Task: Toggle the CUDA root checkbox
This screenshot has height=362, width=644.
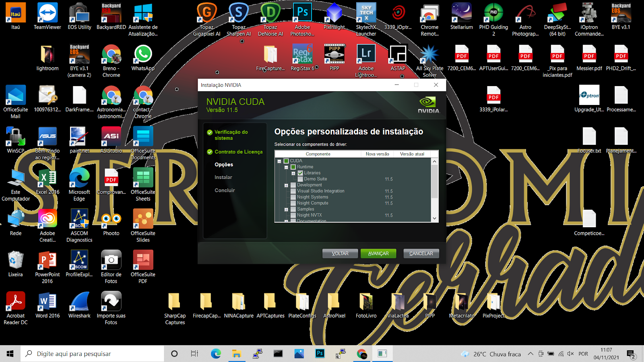Action: [x=286, y=161]
